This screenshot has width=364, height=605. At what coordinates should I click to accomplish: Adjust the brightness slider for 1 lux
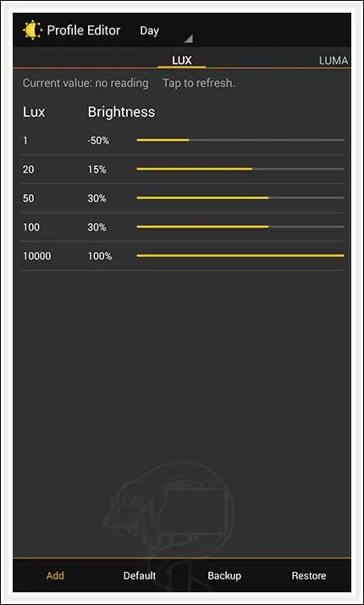240,140
